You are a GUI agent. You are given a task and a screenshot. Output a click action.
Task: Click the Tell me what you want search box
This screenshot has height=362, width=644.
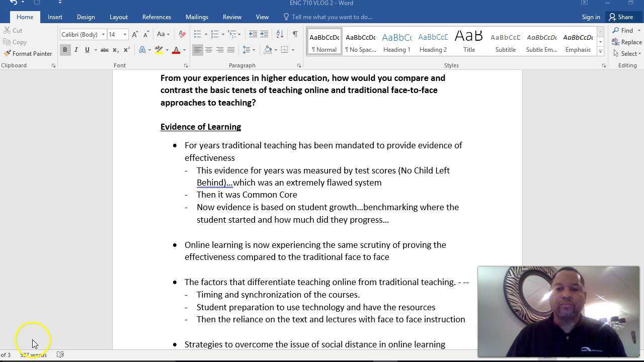tap(332, 17)
